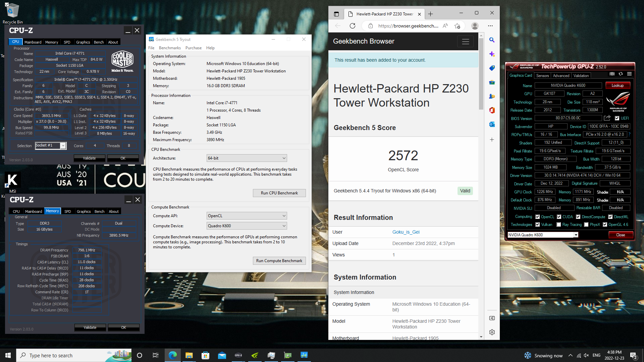This screenshot has height=362, width=644.
Task: Open the Benchmarks menu in Geekbench
Action: (x=170, y=48)
